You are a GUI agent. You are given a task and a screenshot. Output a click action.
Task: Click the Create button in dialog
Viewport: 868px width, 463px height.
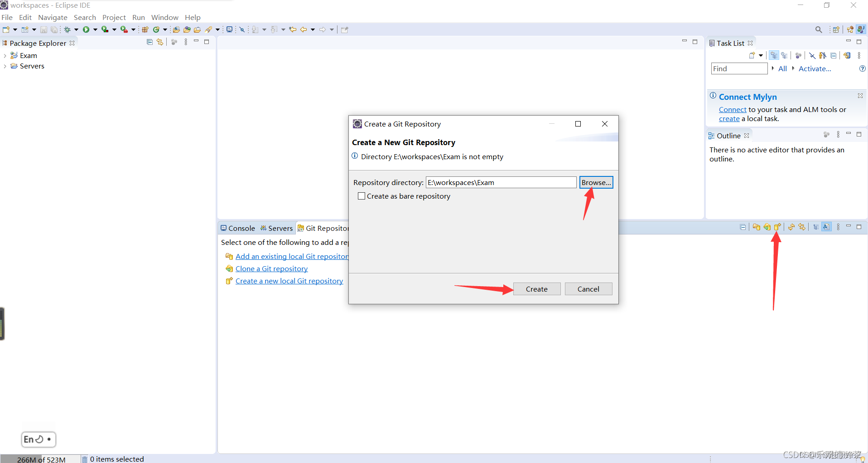(537, 289)
